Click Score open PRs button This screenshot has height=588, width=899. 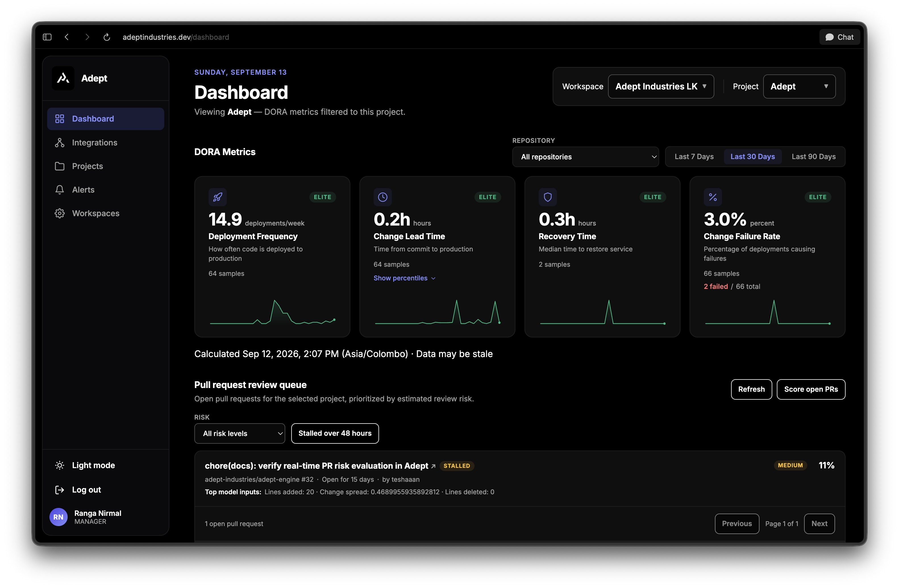(811, 389)
